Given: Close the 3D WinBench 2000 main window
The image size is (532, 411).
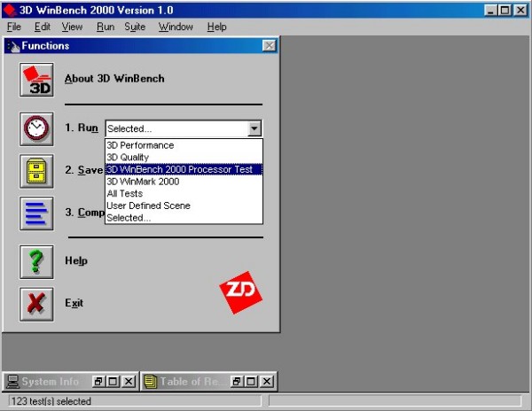Looking at the screenshot, I should (x=520, y=10).
